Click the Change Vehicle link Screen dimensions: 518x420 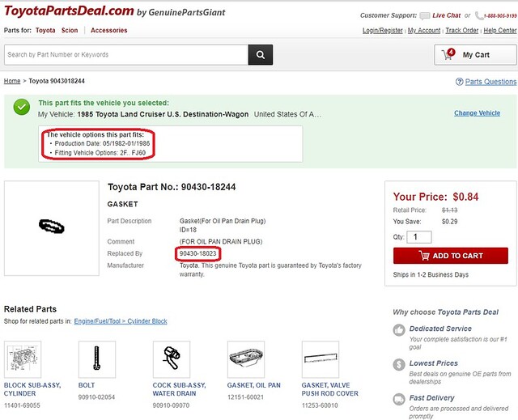point(477,113)
